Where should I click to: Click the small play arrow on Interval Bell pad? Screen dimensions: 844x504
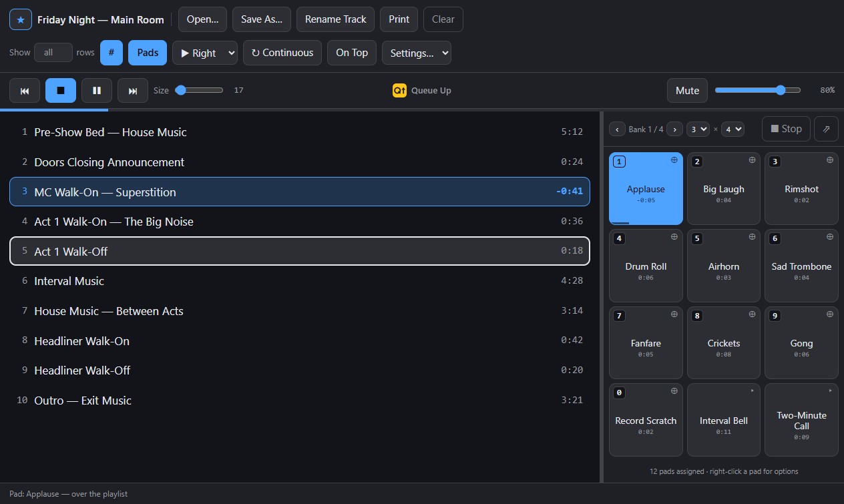[x=753, y=391]
